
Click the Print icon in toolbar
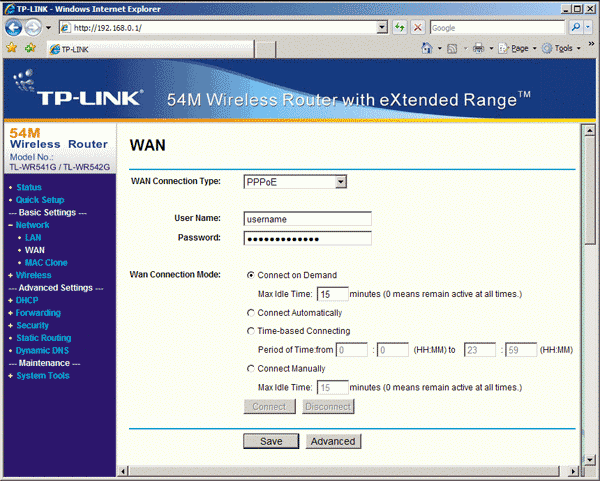(x=478, y=48)
